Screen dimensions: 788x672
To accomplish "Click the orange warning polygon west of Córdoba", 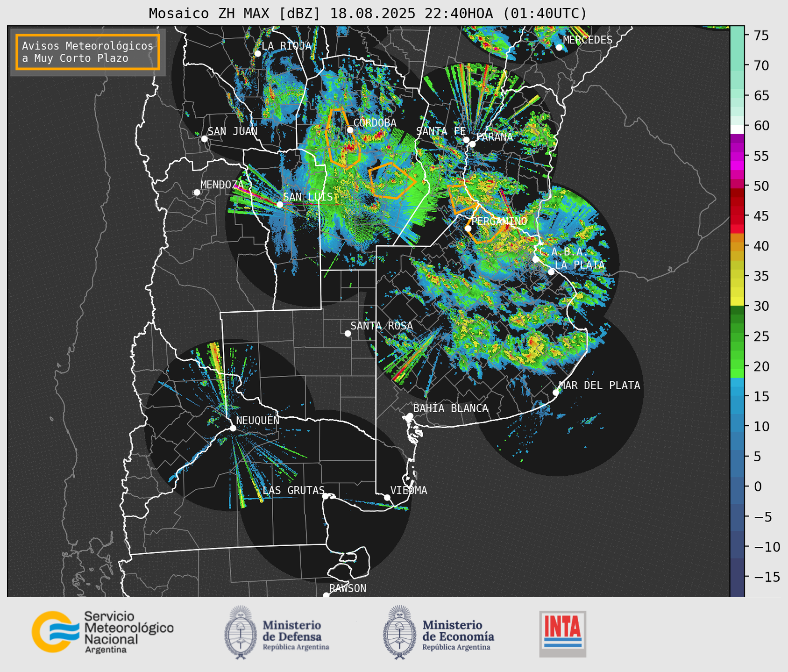I will (343, 138).
